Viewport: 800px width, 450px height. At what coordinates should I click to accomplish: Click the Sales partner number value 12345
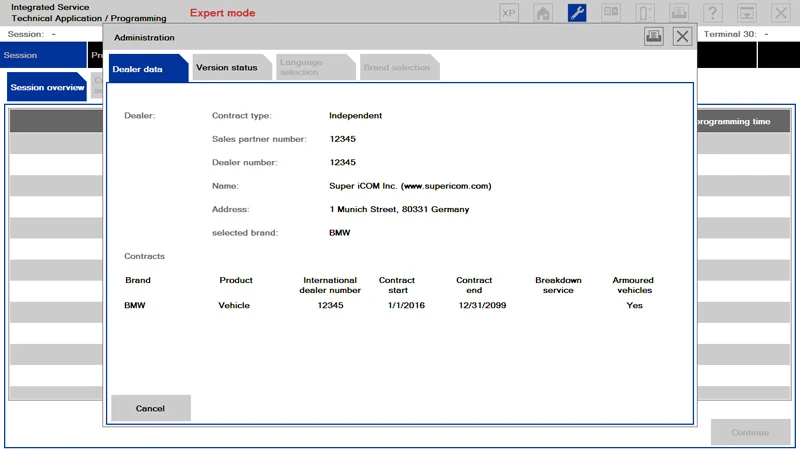[342, 139]
